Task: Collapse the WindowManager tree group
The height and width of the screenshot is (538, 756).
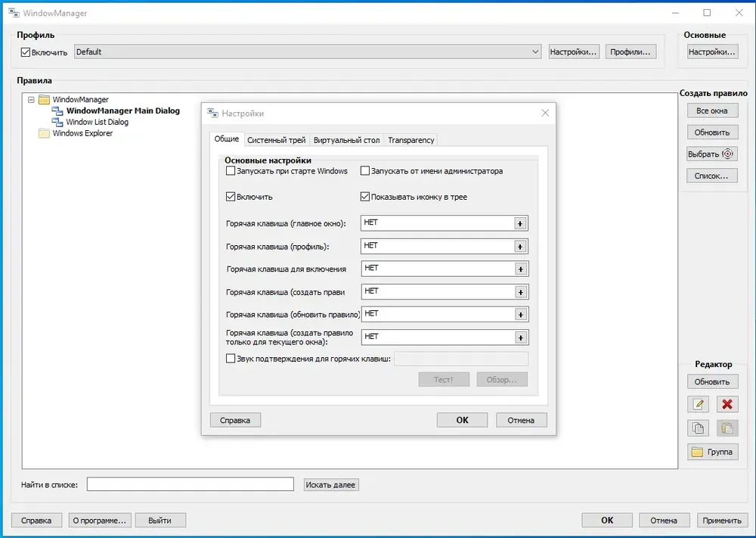Action: (31, 100)
